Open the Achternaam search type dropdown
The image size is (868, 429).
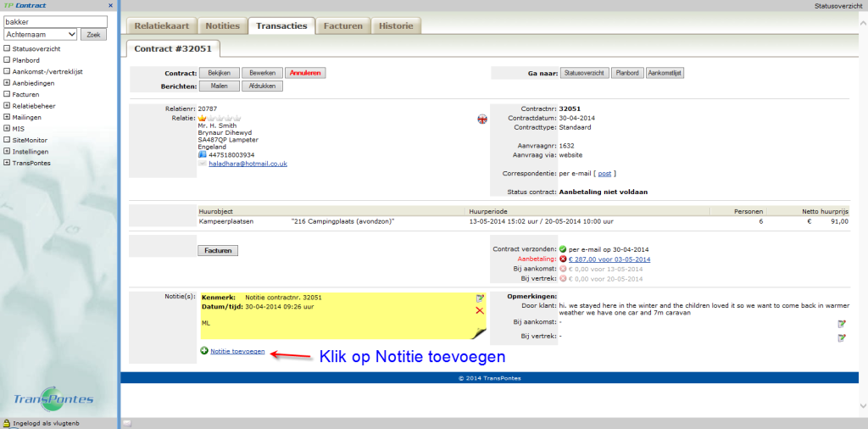tap(42, 35)
